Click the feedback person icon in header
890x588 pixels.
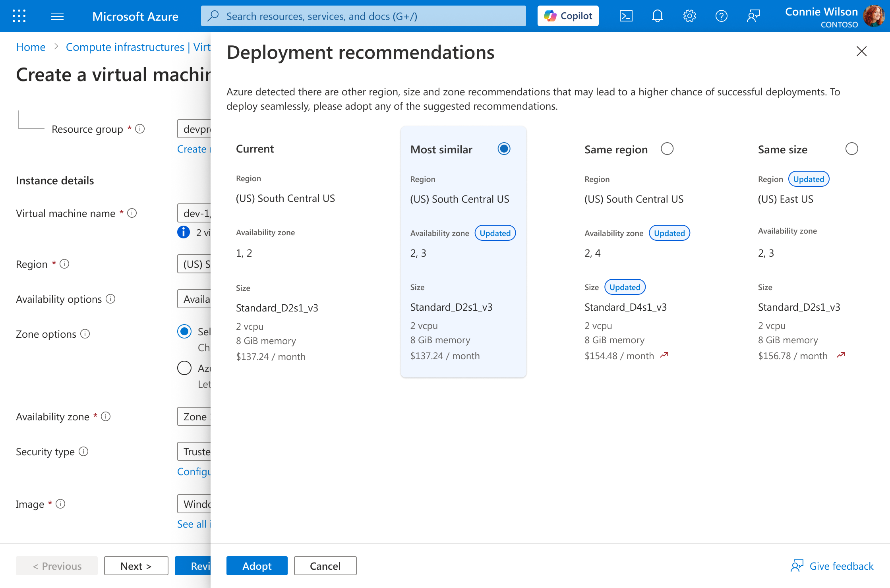[x=753, y=16]
